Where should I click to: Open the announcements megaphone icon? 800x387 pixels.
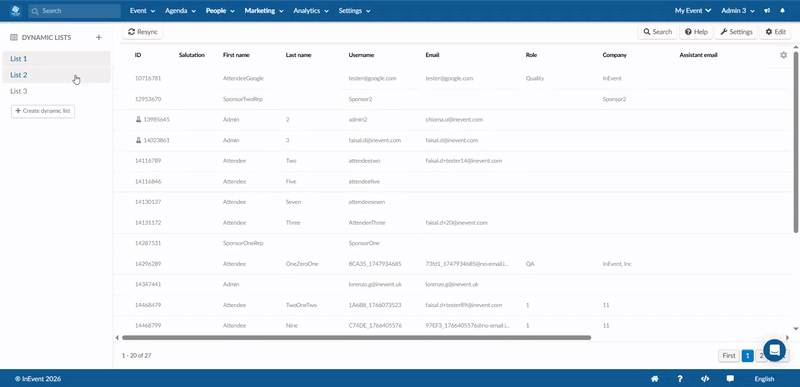coord(767,11)
